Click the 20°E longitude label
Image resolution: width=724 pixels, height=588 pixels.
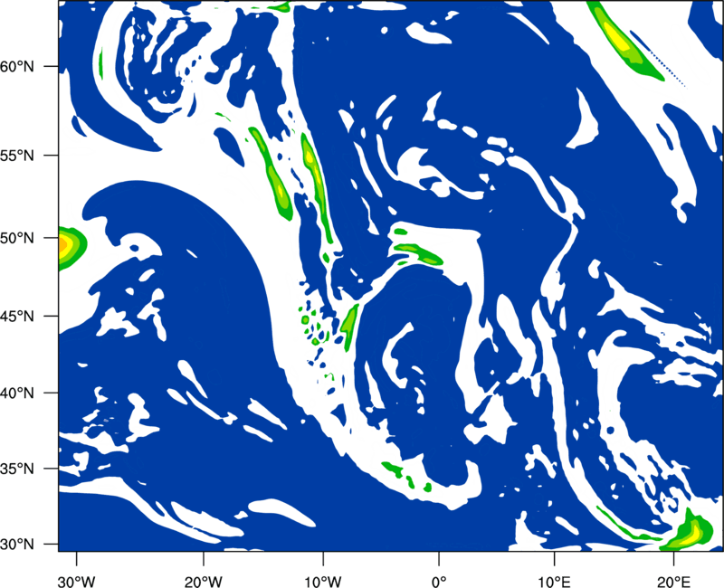(673, 582)
